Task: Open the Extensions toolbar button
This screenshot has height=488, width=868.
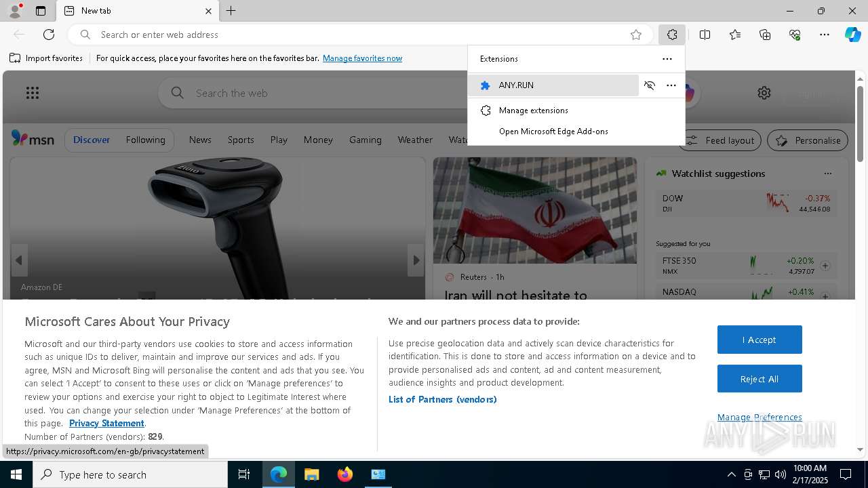Action: click(x=672, y=35)
